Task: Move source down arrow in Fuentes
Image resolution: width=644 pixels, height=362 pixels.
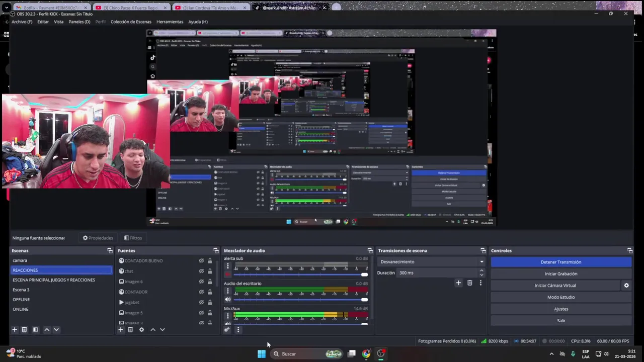Action: pos(163,330)
